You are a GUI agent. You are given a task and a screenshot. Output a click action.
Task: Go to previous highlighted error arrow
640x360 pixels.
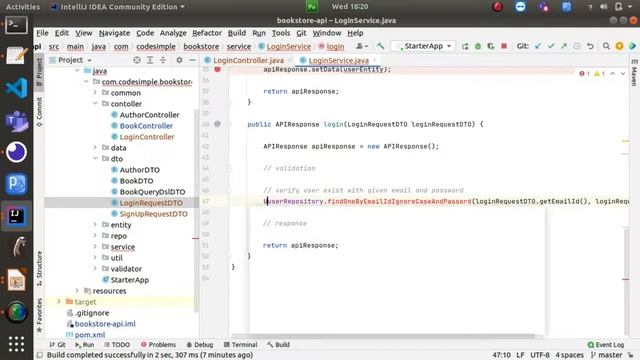coord(613,73)
